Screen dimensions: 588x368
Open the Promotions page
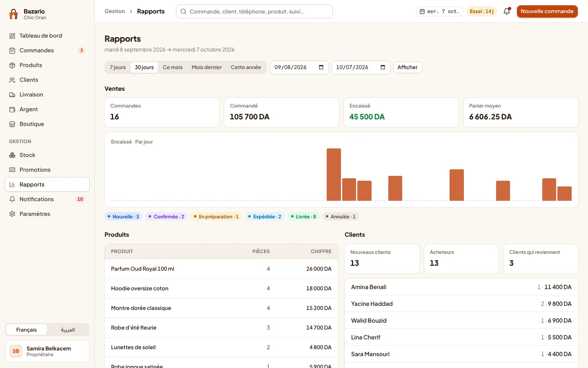47,170
